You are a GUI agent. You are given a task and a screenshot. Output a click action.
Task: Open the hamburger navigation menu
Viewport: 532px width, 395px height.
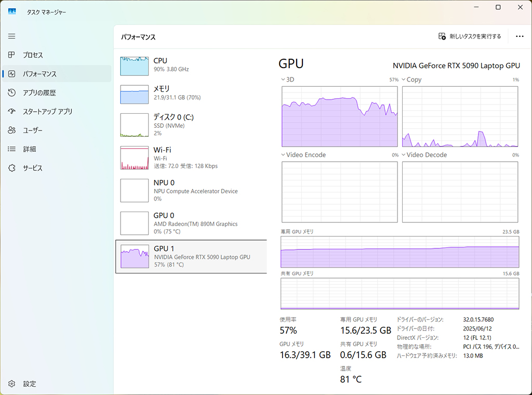point(11,36)
